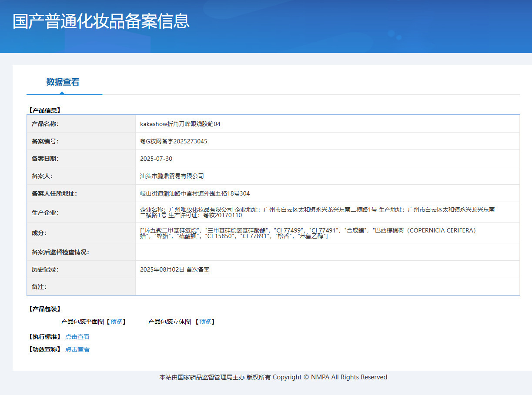Click the filing number 粤G妆网备字2025273045
This screenshot has height=395, width=532.
click(174, 141)
